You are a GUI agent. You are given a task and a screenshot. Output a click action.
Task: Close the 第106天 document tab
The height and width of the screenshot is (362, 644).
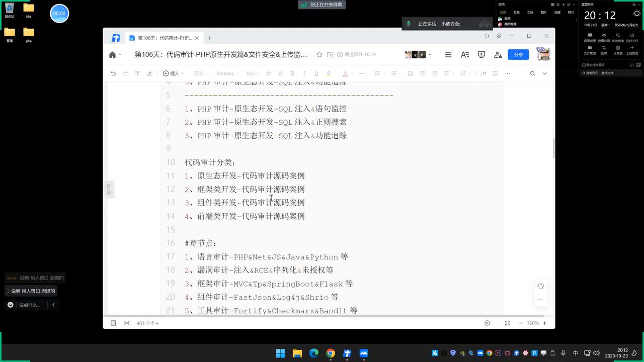[x=197, y=38]
